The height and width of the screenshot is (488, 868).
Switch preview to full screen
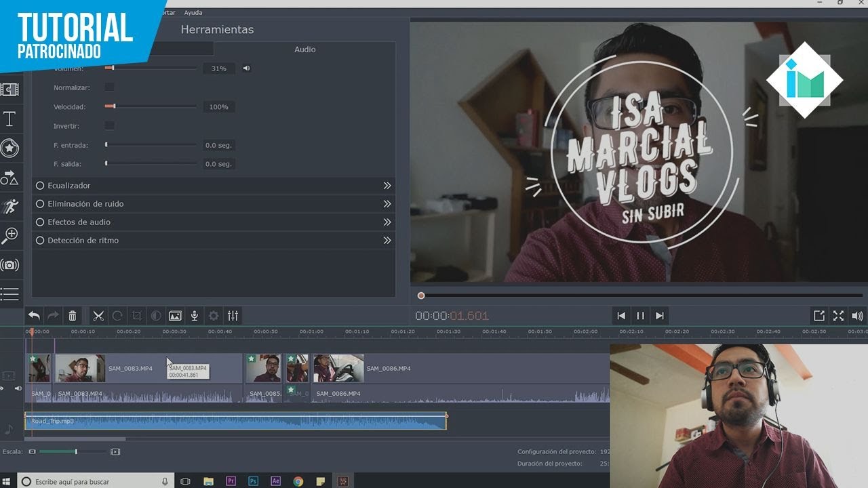pos(838,316)
